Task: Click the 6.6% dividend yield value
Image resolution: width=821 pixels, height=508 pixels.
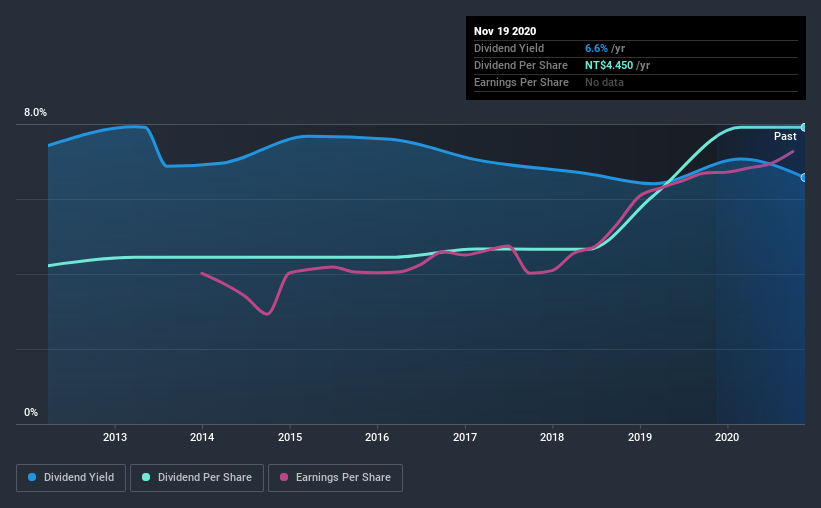Action: coord(596,48)
